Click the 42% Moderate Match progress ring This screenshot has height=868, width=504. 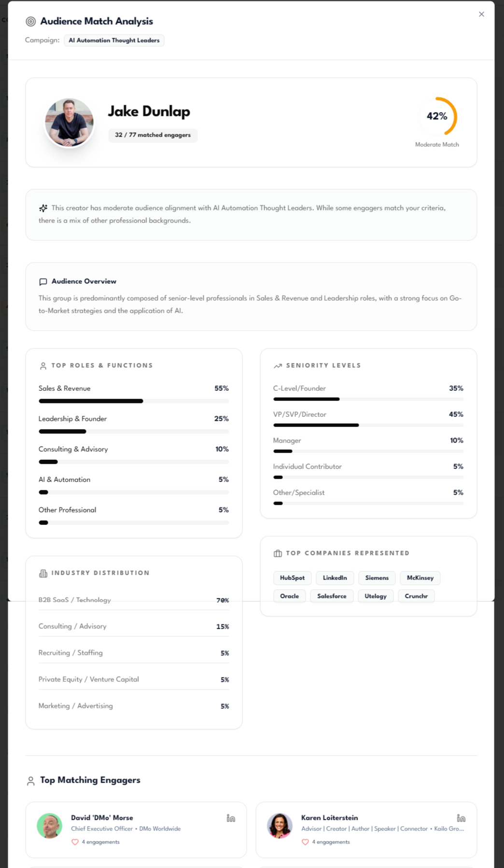[437, 116]
